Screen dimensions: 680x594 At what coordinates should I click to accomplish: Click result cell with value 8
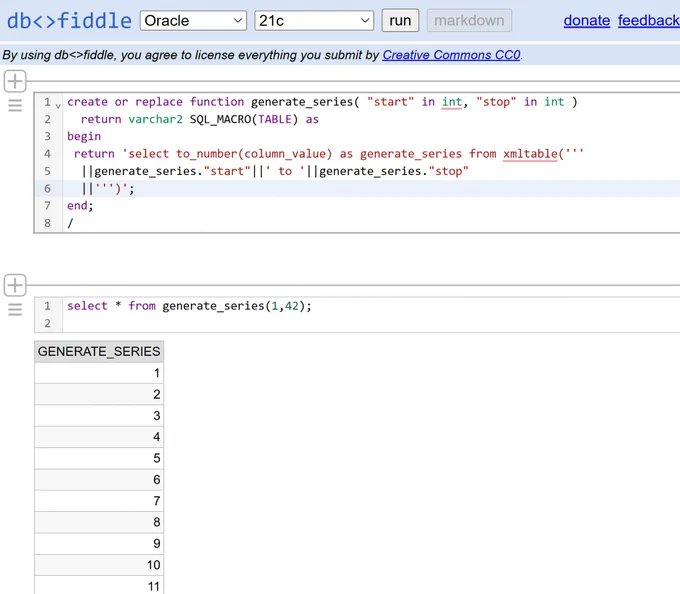pos(99,522)
